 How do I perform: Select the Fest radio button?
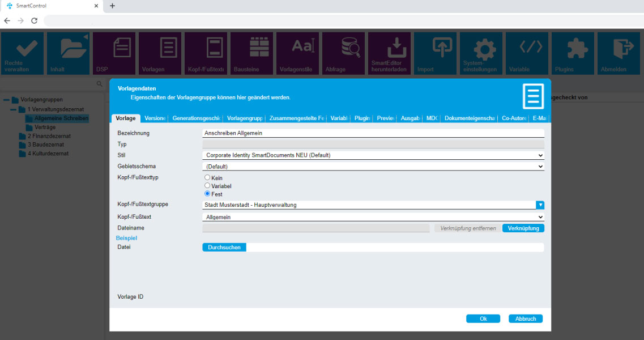pos(207,194)
